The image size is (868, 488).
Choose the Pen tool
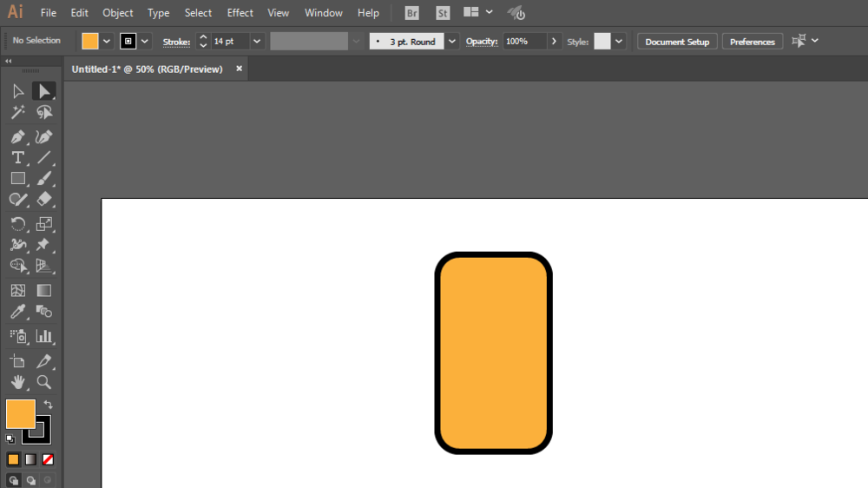[17, 137]
